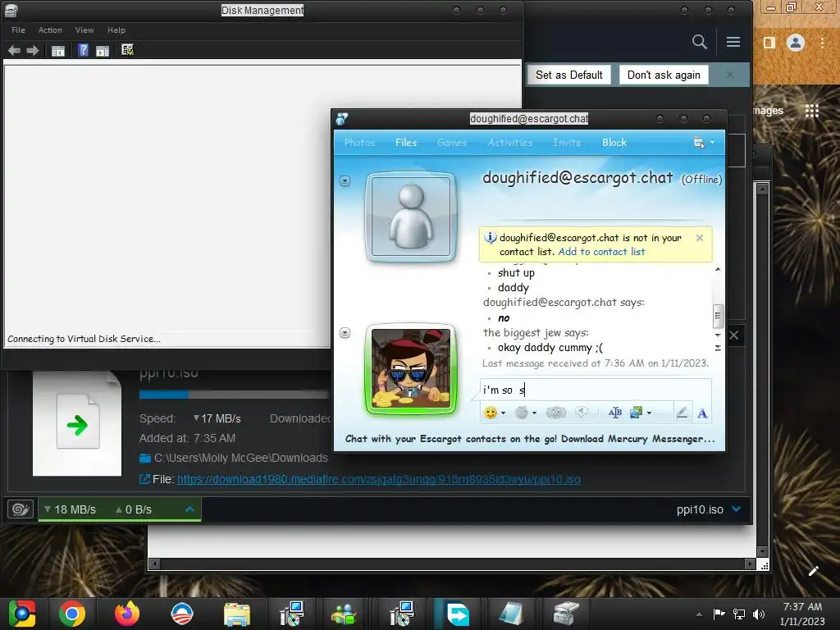Viewport: 840px width, 630px height.
Task: Click the Set as Default button
Action: pyautogui.click(x=569, y=75)
